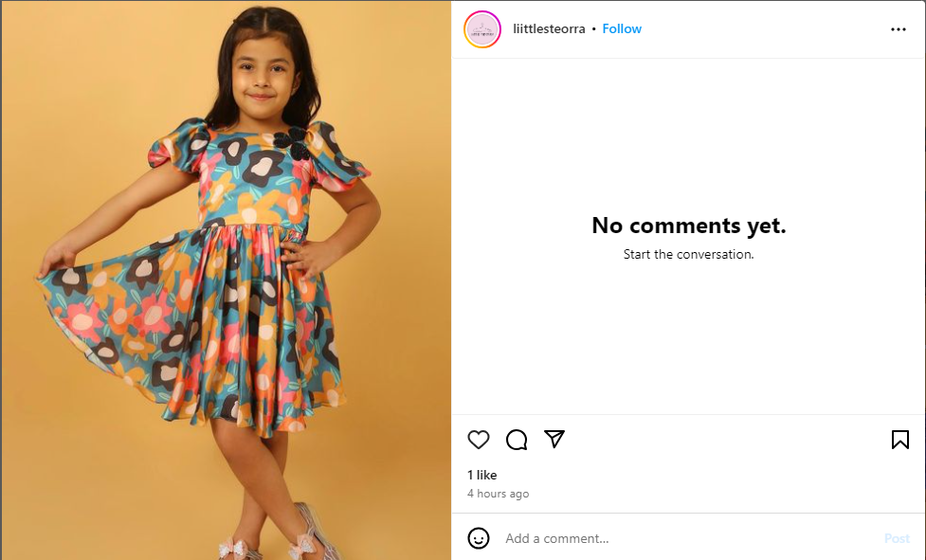Open the three-dot more options menu
This screenshot has width=926, height=560.
click(899, 29)
